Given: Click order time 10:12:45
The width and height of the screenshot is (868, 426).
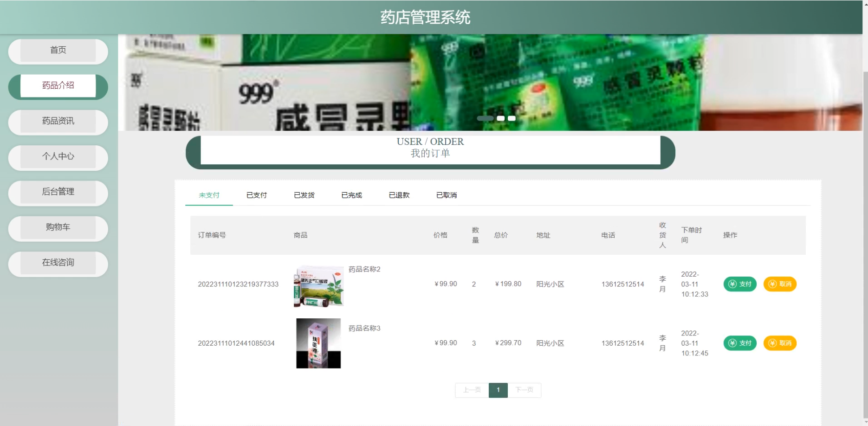Looking at the screenshot, I should tap(695, 353).
